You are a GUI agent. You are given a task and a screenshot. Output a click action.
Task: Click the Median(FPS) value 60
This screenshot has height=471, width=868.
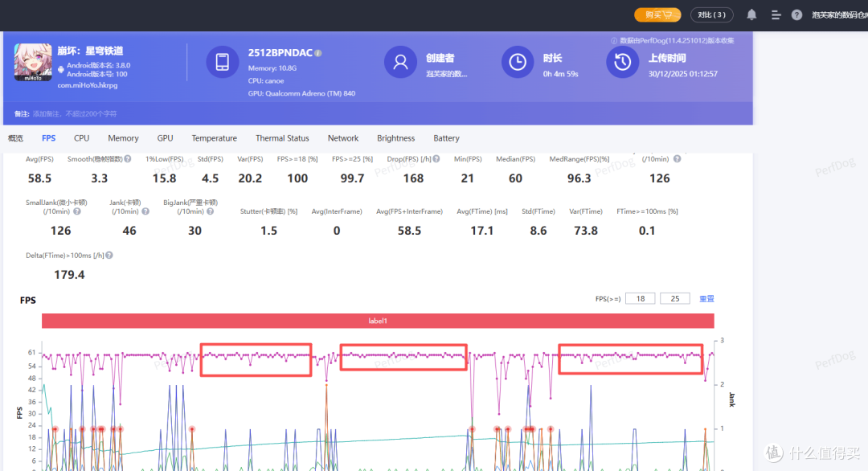click(515, 178)
